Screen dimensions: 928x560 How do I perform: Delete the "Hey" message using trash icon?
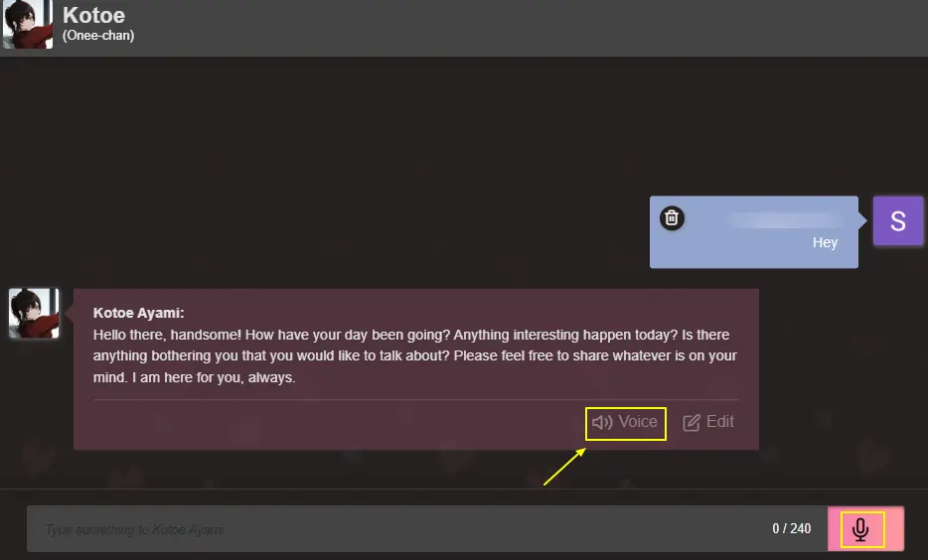point(672,217)
